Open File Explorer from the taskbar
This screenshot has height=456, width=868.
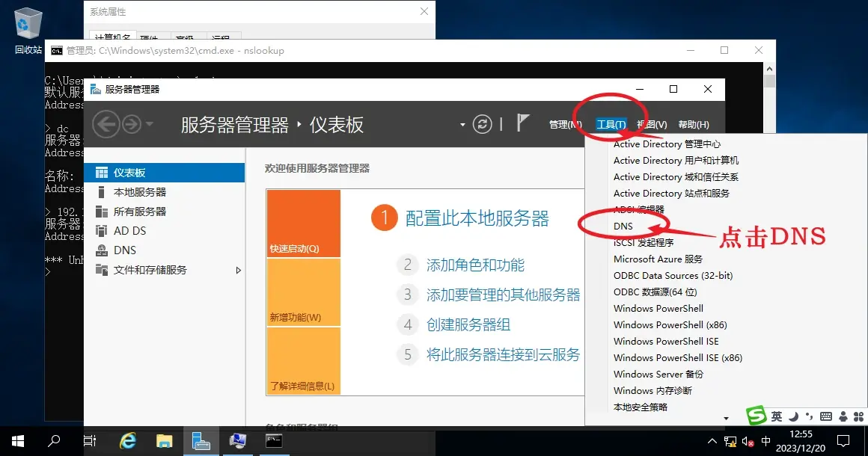pyautogui.click(x=165, y=441)
